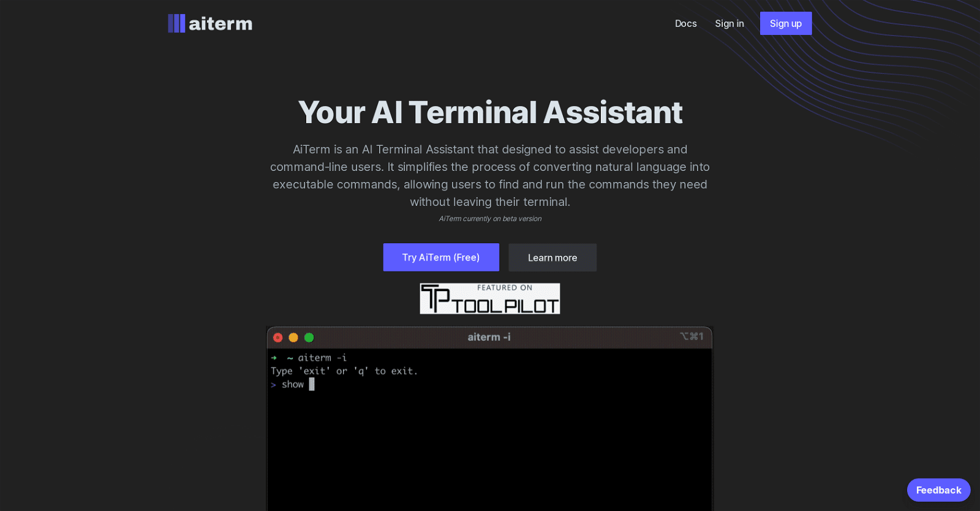This screenshot has width=980, height=511.
Task: Click the 'AiTerm currently on beta version' note
Action: click(x=490, y=219)
